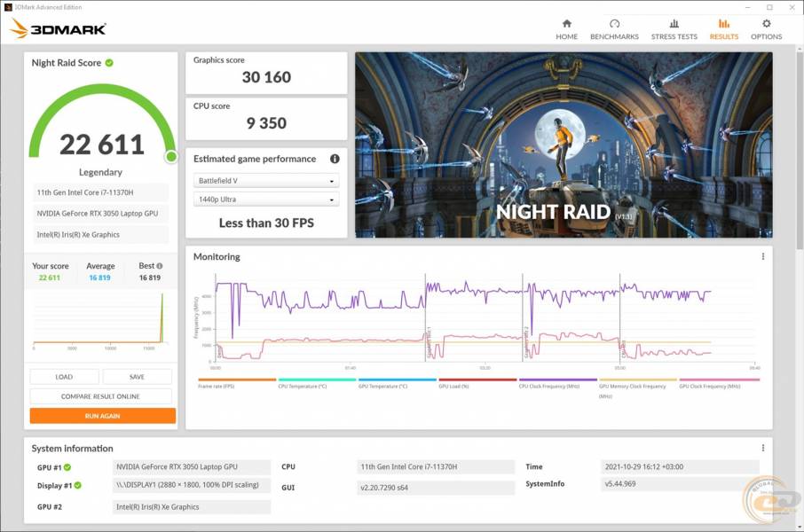Click the Time value 2021-10-29 16:12
Image resolution: width=804 pixels, height=532 pixels.
(x=680, y=467)
